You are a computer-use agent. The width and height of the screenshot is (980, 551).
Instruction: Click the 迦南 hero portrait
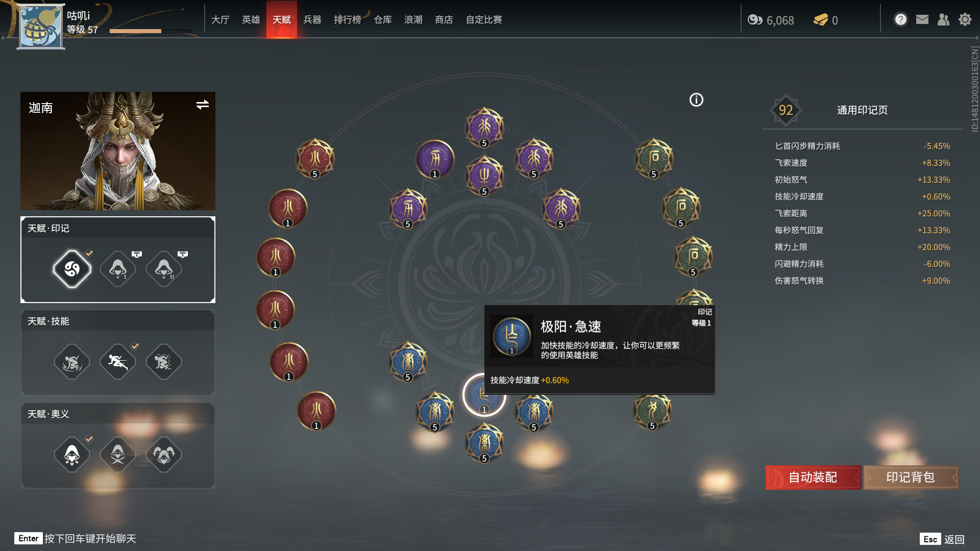pos(118,151)
